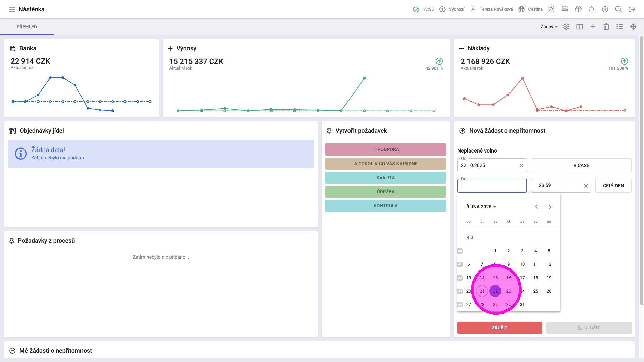Screen dimensions: 644x362
Task: Open the notifications bell
Action: 592,9
